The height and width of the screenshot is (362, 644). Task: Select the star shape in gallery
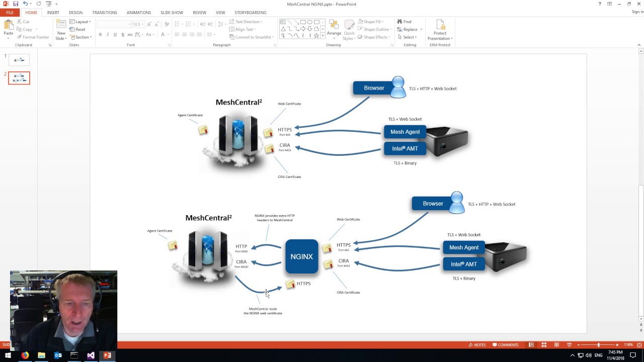pos(316,36)
